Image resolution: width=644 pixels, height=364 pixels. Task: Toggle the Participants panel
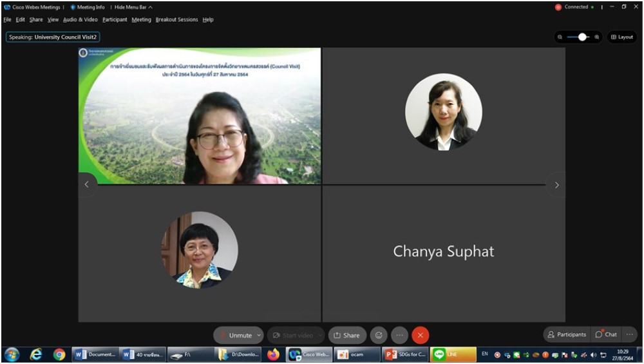[x=567, y=334]
